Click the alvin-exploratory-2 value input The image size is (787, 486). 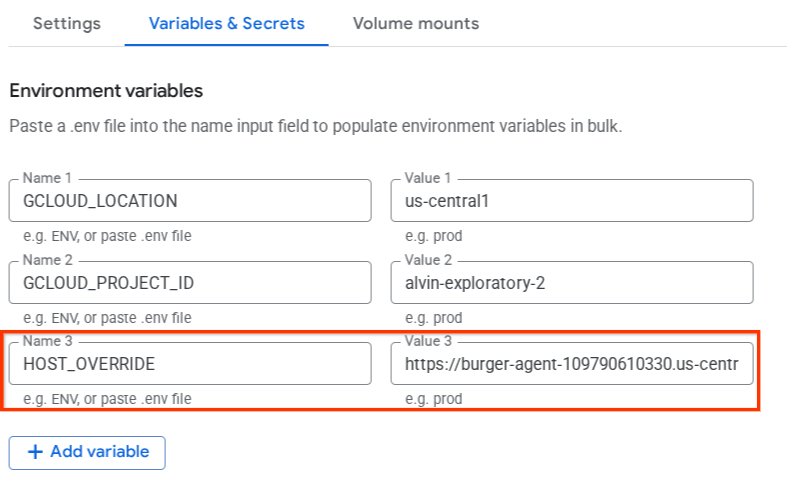pos(571,283)
